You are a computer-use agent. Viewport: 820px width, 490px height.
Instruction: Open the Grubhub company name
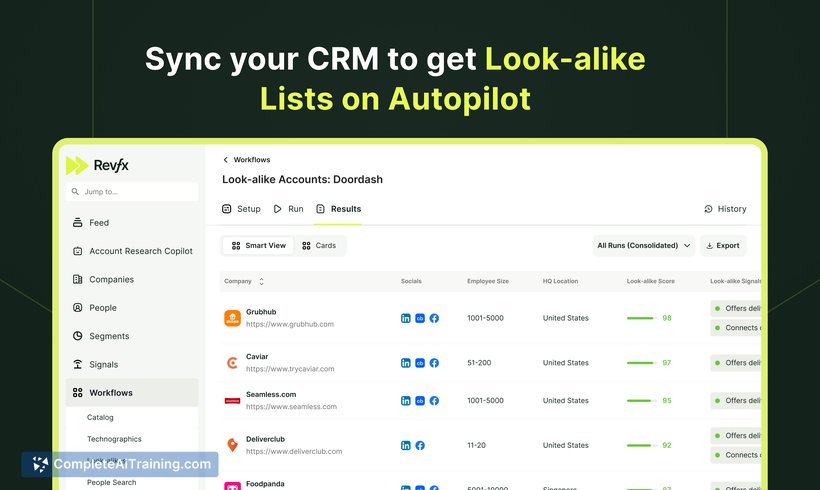point(261,312)
